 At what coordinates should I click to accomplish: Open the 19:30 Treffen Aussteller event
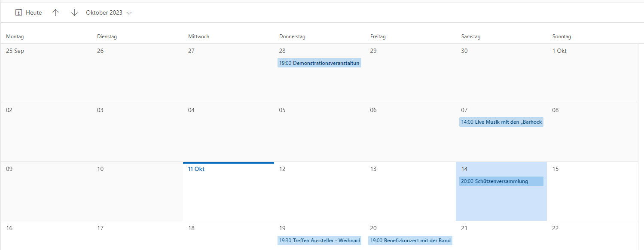point(319,241)
